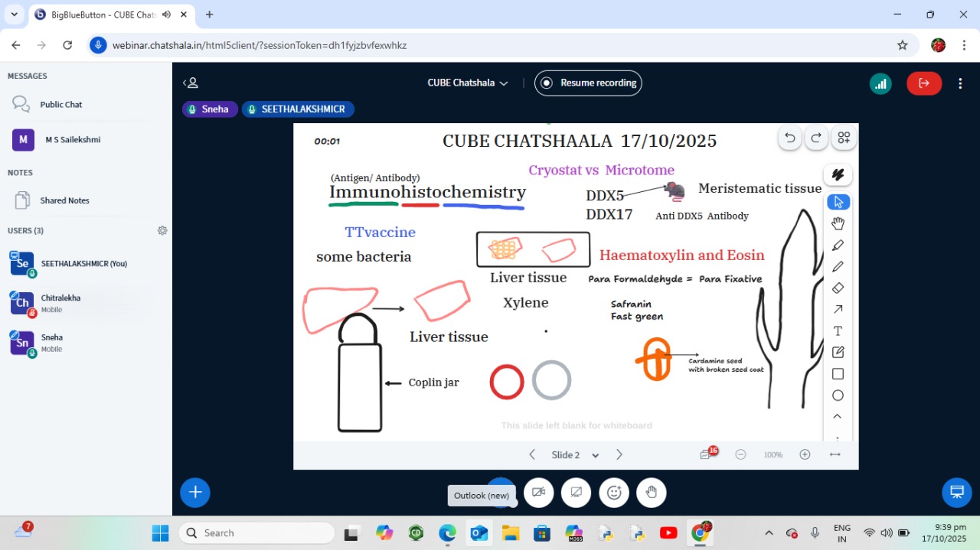Click the Resume recording button
Viewport: 980px width, 550px height.
(x=588, y=83)
